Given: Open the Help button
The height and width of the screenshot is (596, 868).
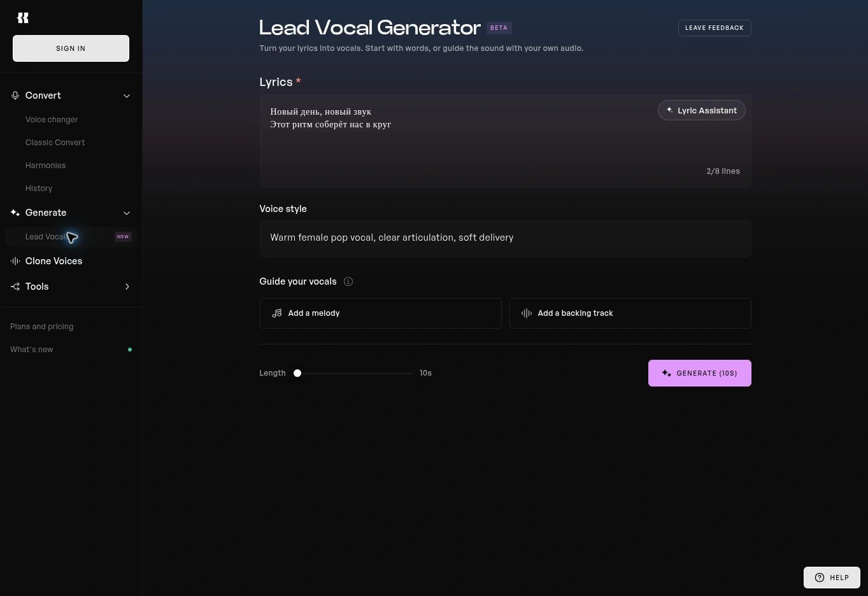Looking at the screenshot, I should tap(832, 578).
